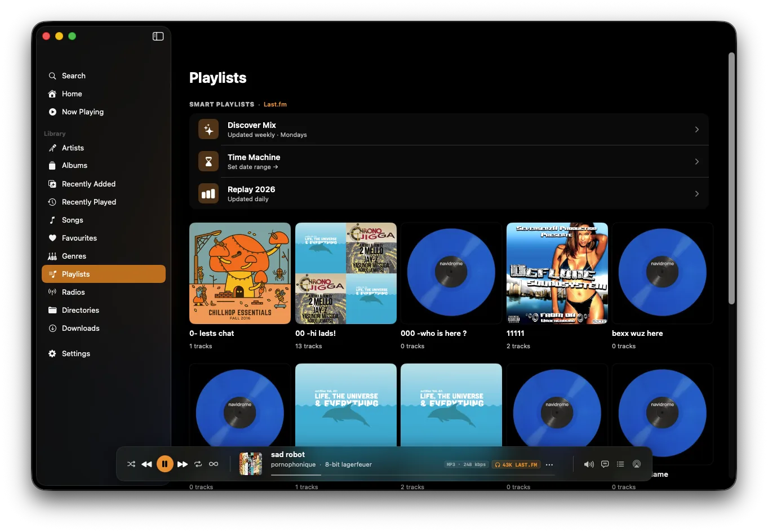Follow the Last.fm link beside Smart Playlists
The height and width of the screenshot is (532, 768).
pyautogui.click(x=275, y=104)
